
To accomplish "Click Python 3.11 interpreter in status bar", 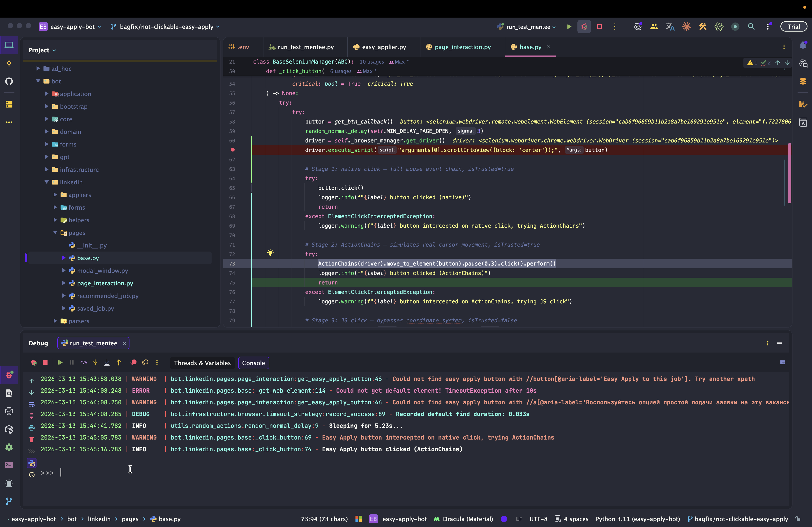I will pyautogui.click(x=637, y=519).
